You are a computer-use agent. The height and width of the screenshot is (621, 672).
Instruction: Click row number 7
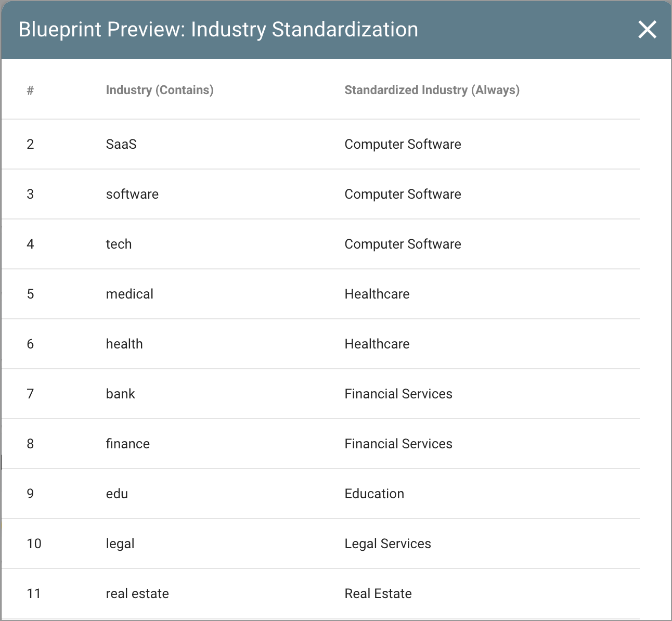(x=30, y=394)
